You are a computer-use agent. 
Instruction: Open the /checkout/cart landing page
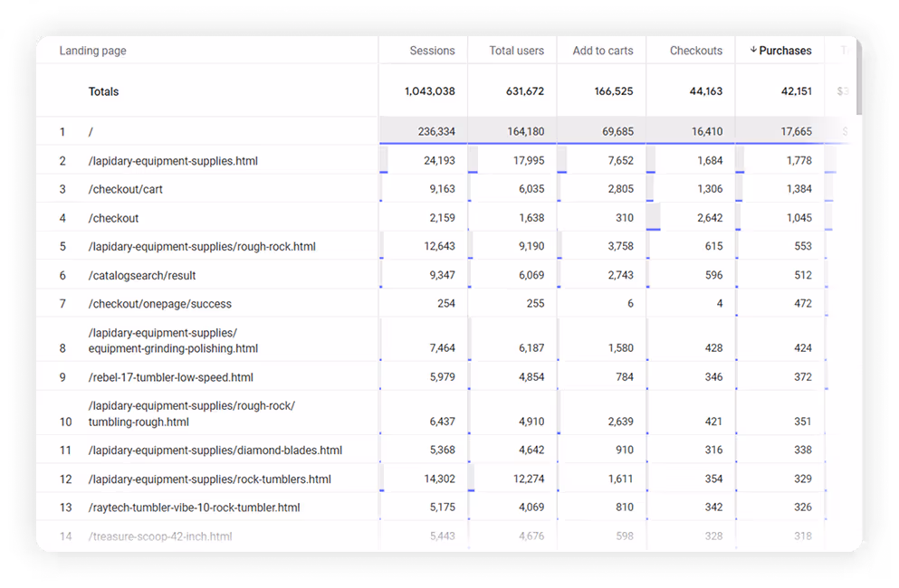coord(127,188)
